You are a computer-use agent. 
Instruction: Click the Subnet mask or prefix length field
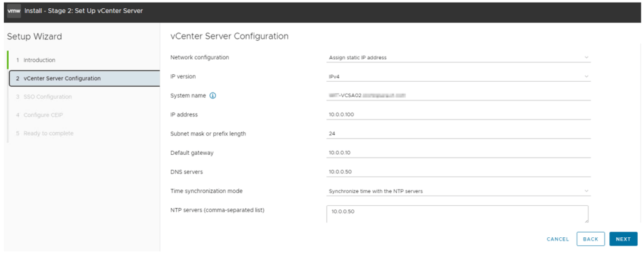click(x=458, y=133)
